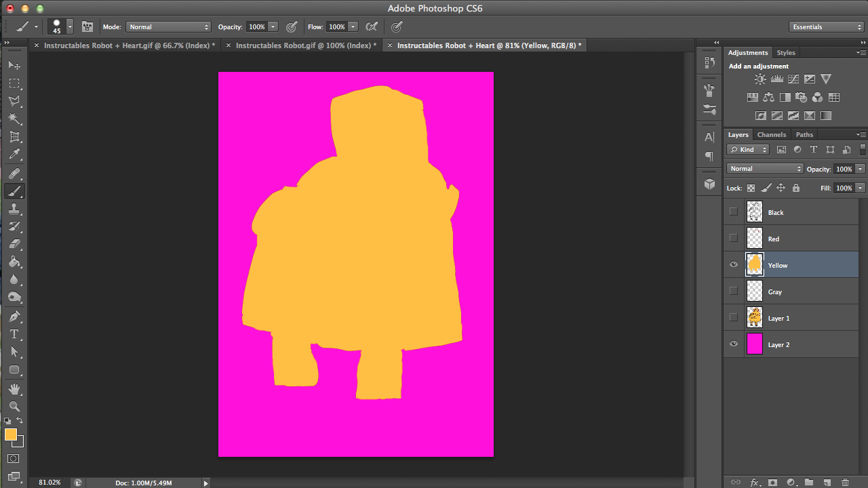Toggle airbrush build-up mode
Image resolution: width=868 pixels, height=488 pixels.
372,27
